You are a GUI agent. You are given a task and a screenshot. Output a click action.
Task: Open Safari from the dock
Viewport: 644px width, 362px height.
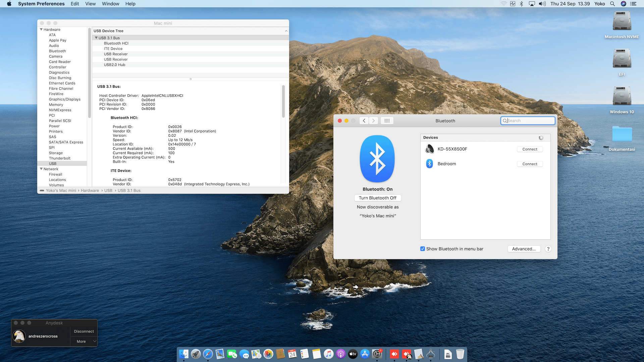tap(208, 354)
